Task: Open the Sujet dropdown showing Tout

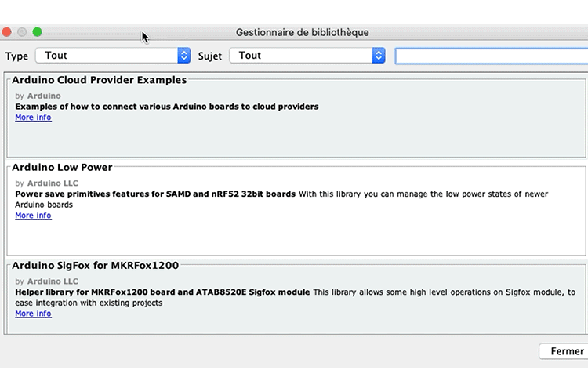Action: tap(307, 56)
